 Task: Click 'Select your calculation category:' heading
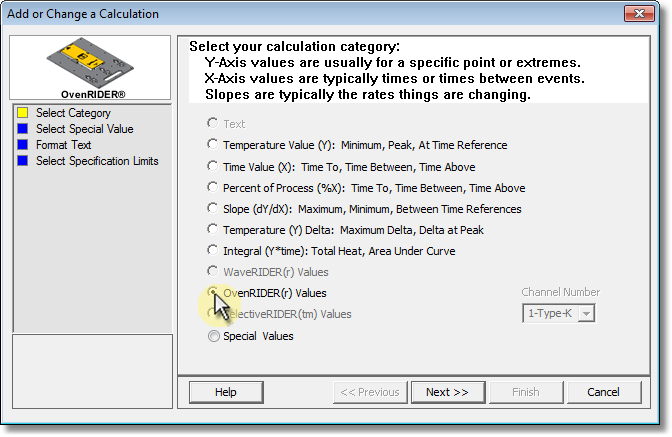294,46
